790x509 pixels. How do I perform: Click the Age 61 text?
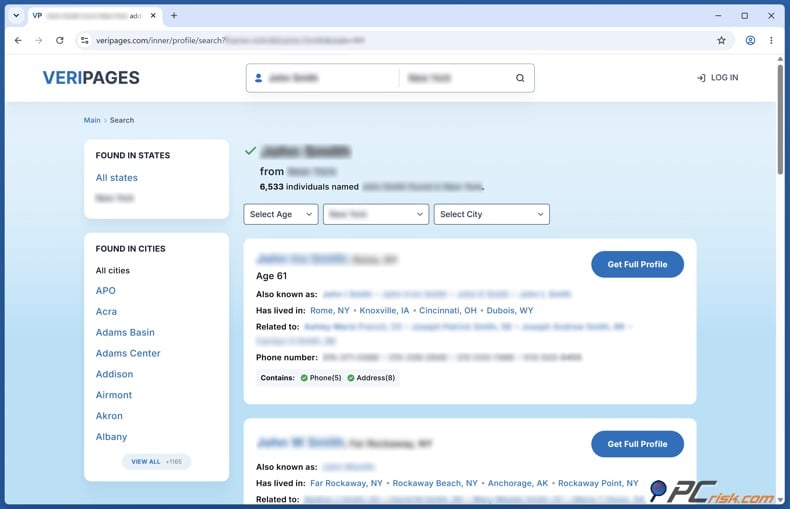(x=271, y=276)
